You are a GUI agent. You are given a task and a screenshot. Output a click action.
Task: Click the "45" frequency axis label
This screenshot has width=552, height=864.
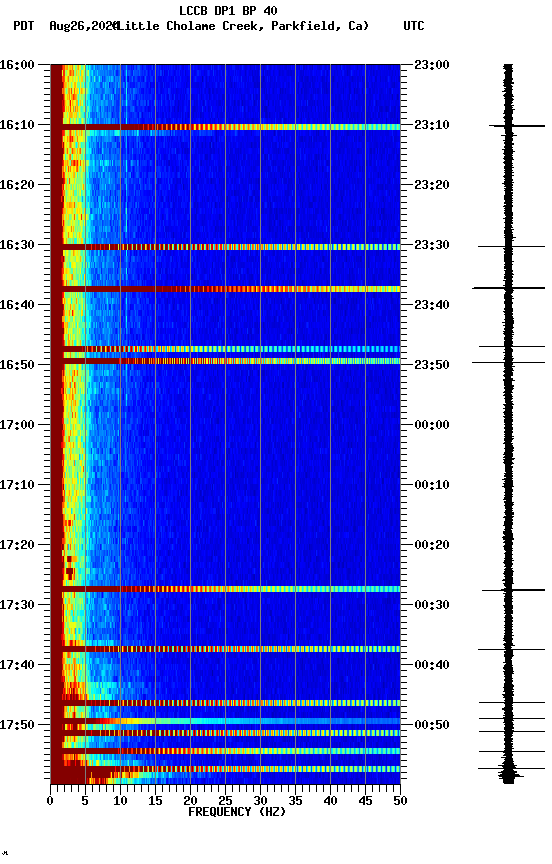365,801
